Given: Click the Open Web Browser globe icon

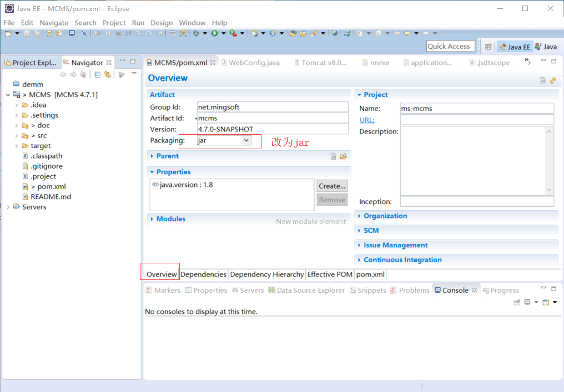Looking at the screenshot, I should tap(335, 33).
